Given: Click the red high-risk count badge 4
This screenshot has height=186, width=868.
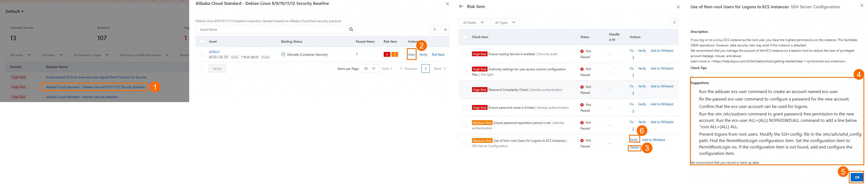Looking at the screenshot, I should point(387,54).
